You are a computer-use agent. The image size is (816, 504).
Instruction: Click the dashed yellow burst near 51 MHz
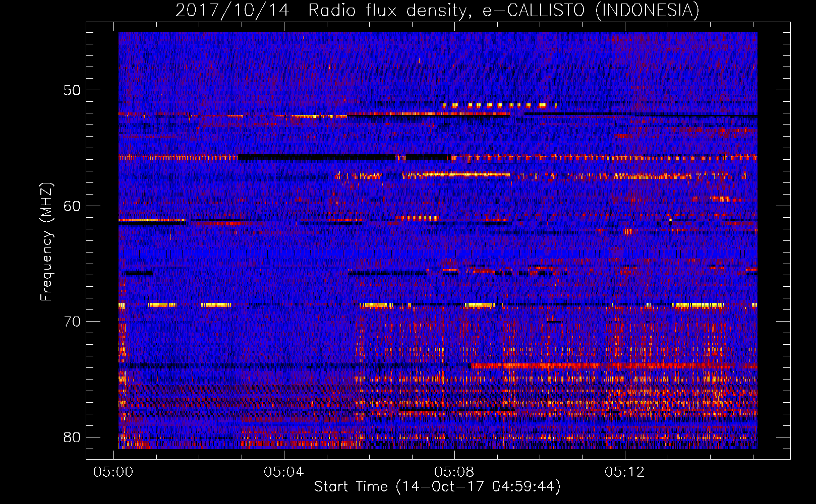tap(499, 105)
